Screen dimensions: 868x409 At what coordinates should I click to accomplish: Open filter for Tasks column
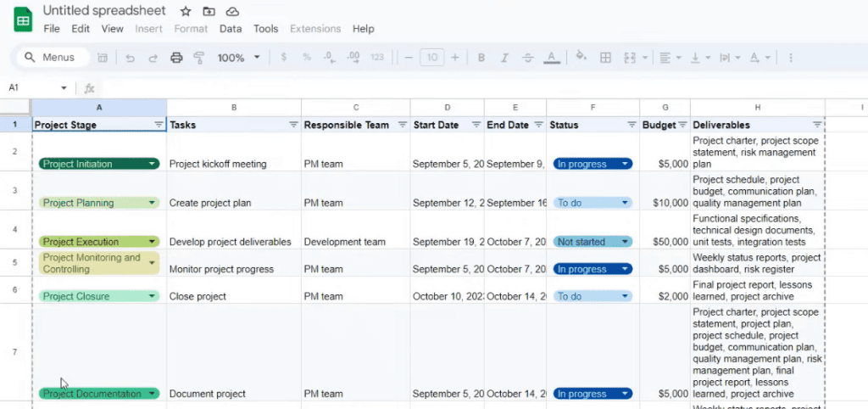294,125
